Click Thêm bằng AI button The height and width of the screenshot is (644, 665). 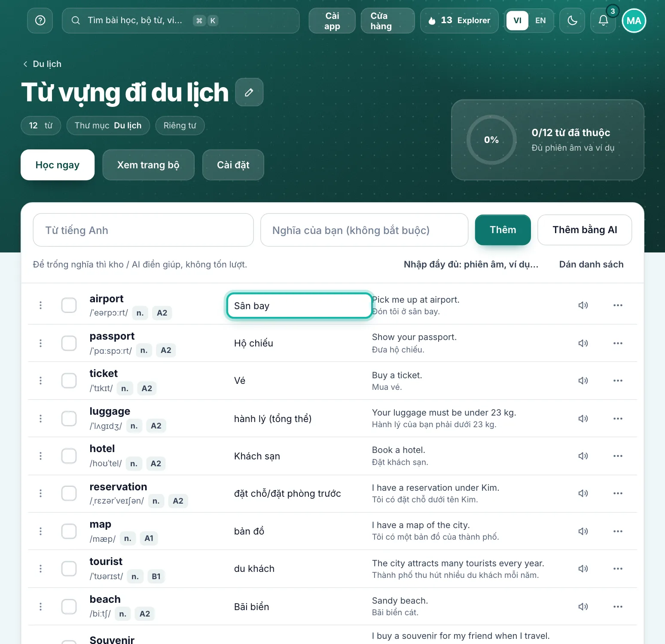point(585,230)
